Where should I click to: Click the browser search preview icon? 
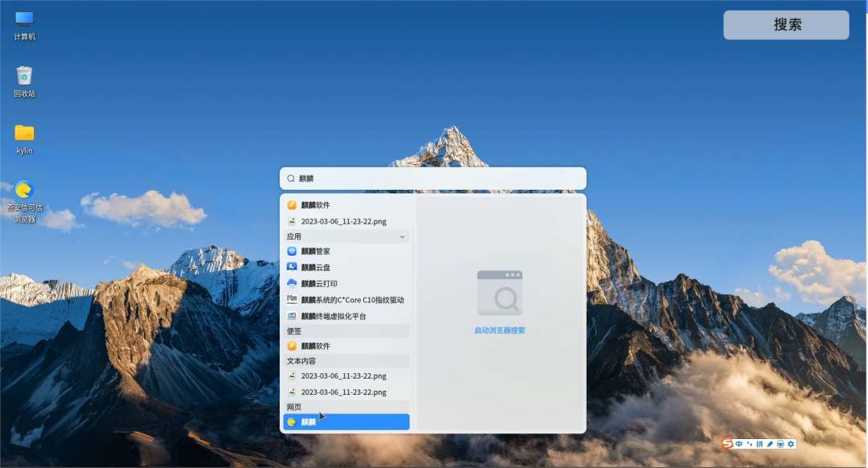click(x=500, y=293)
